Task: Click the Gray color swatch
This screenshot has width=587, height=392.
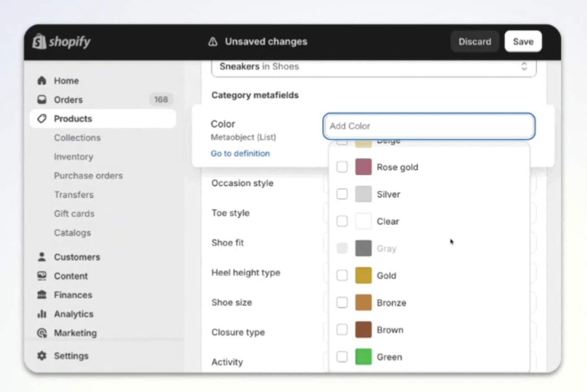Action: [x=363, y=248]
